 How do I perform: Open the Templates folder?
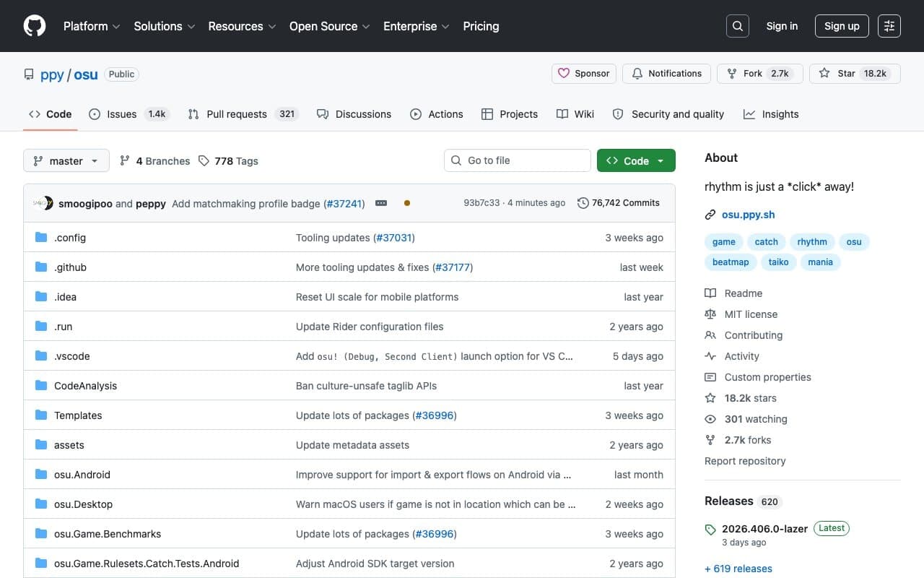(x=78, y=415)
